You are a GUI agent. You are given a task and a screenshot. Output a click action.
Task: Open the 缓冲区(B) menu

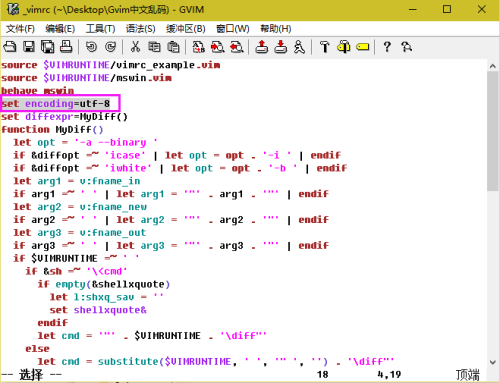tap(186, 29)
